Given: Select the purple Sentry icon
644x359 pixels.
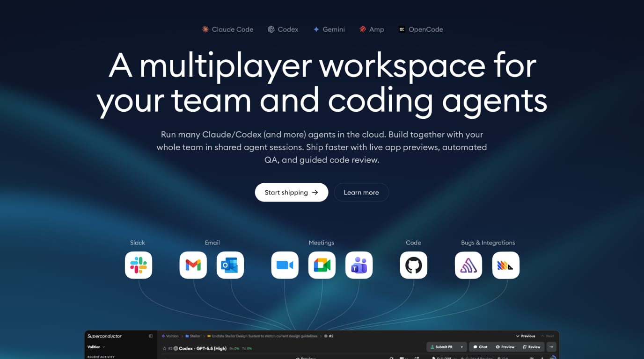Looking at the screenshot, I should coord(468,265).
